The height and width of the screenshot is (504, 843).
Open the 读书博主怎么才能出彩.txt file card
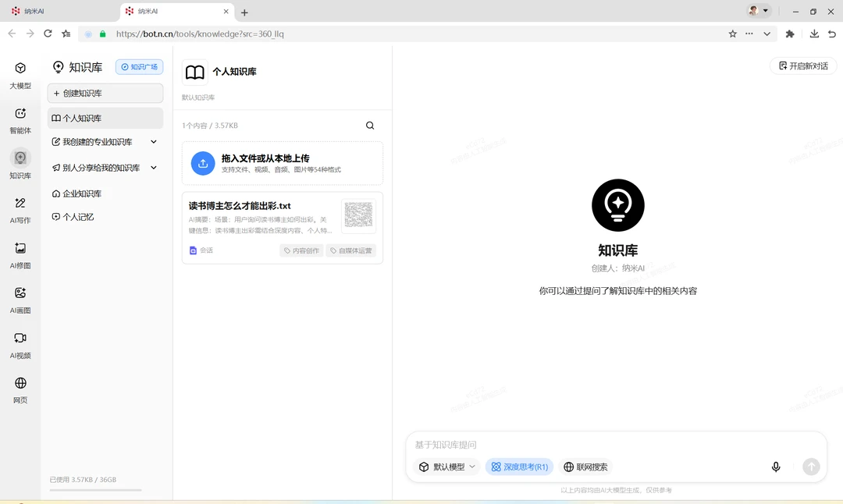tap(283, 228)
